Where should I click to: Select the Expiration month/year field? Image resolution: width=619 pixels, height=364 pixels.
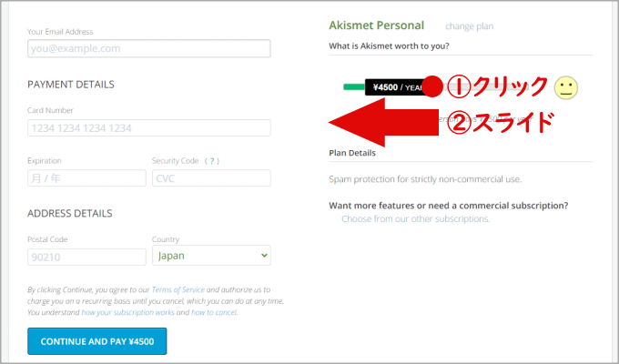tap(86, 178)
